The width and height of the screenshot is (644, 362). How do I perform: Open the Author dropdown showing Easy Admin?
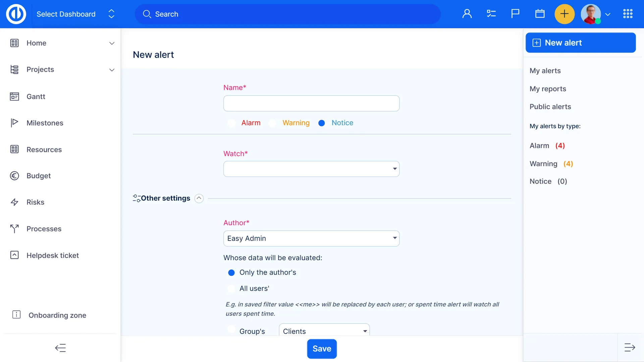coord(311,238)
